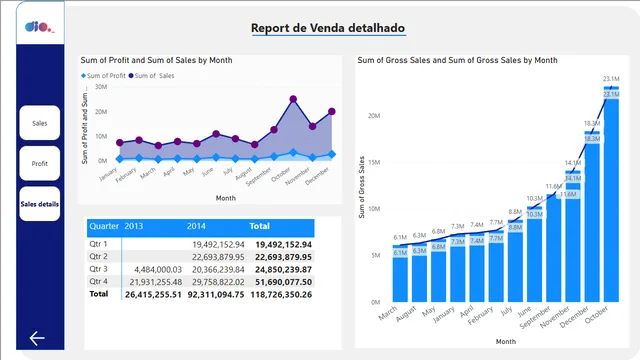The height and width of the screenshot is (360, 640).
Task: Click the cell 21,931,255.48
Action: point(156,282)
